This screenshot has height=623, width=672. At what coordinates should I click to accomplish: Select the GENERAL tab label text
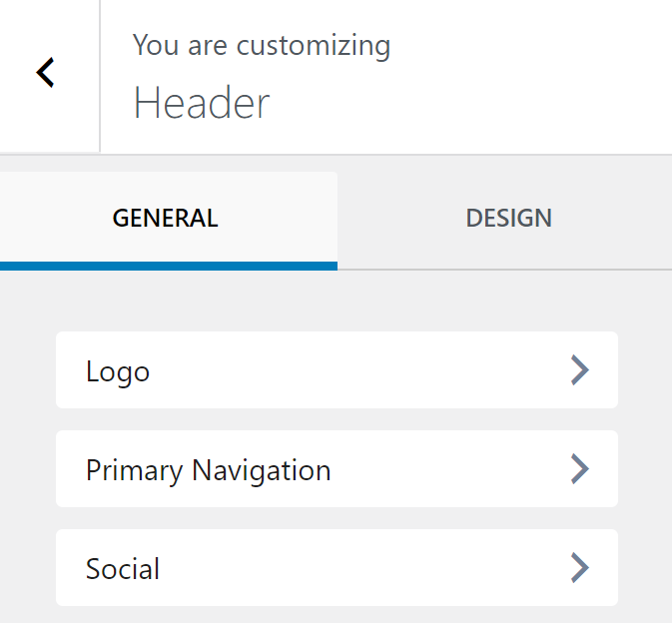[x=165, y=219]
